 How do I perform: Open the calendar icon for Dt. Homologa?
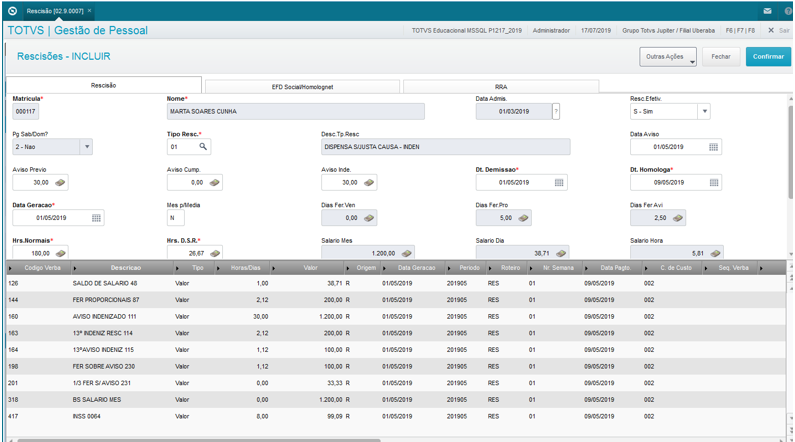tap(713, 182)
